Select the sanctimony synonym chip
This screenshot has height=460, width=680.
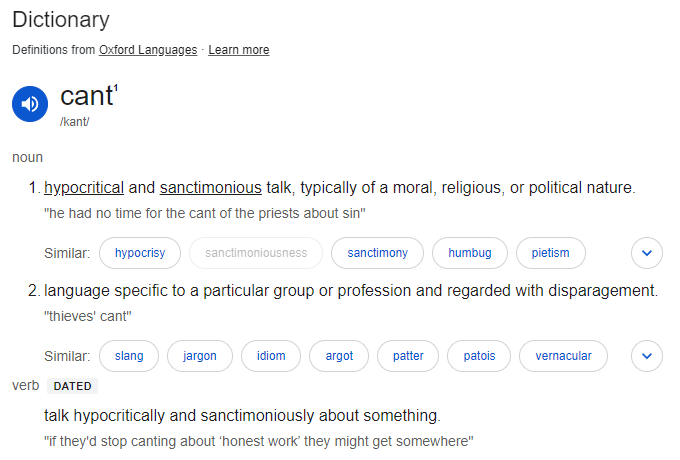(377, 253)
